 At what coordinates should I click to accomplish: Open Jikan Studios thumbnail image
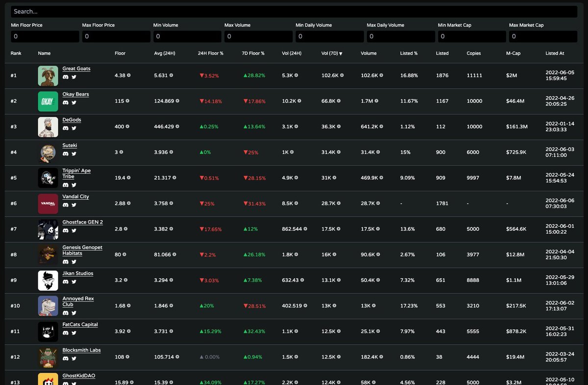click(48, 281)
